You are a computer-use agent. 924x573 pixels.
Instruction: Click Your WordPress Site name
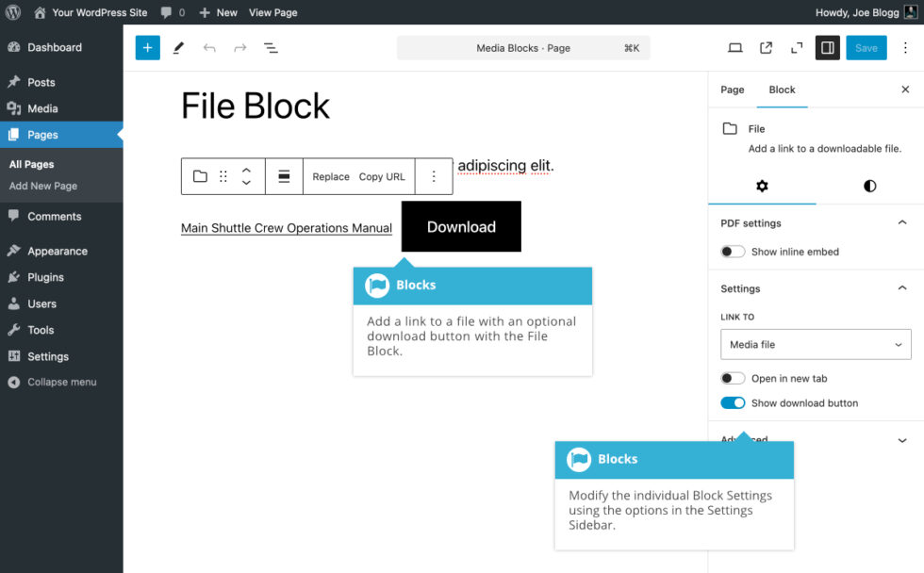coord(100,12)
